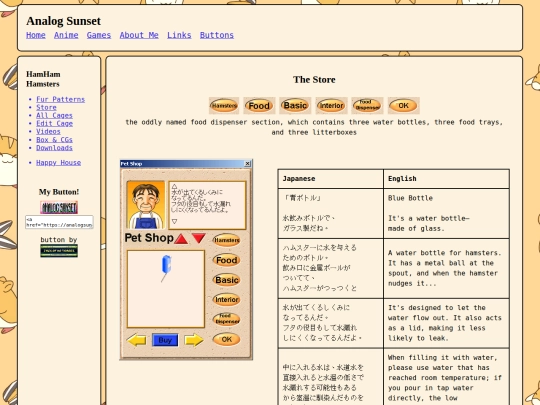
Task: Click the 'My Button!' sidebar heading
Action: point(59,192)
